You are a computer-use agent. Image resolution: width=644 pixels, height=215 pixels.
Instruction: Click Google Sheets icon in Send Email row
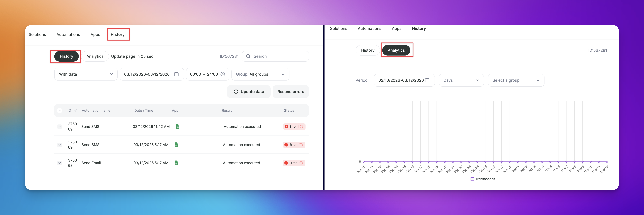coord(176,163)
